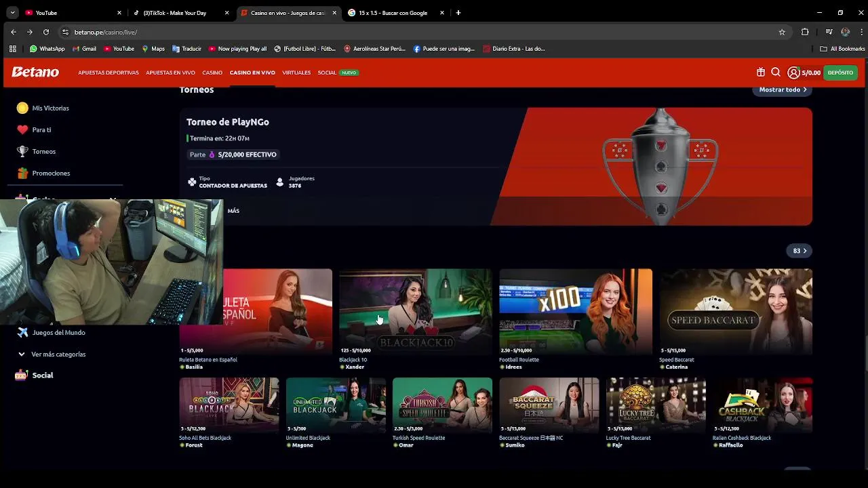Open the user account icon
The image size is (868, 488).
point(793,73)
